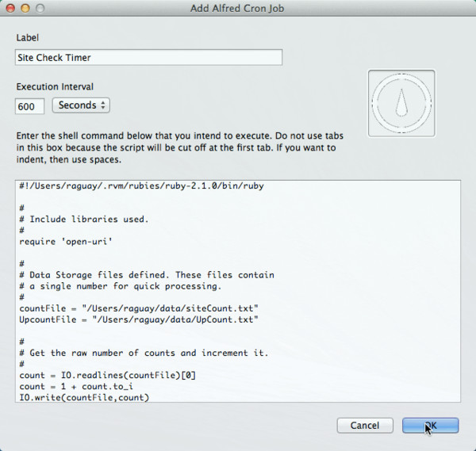Click the Cancel button
This screenshot has height=451, width=476.
[x=365, y=425]
